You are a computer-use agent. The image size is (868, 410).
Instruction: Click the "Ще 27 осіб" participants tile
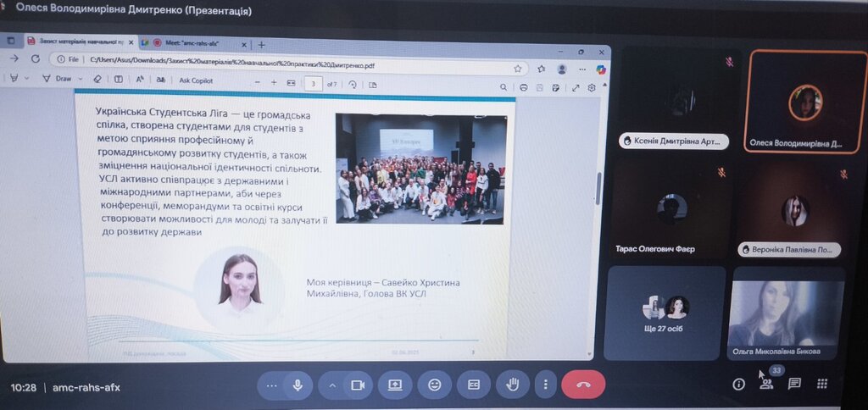pos(664,312)
